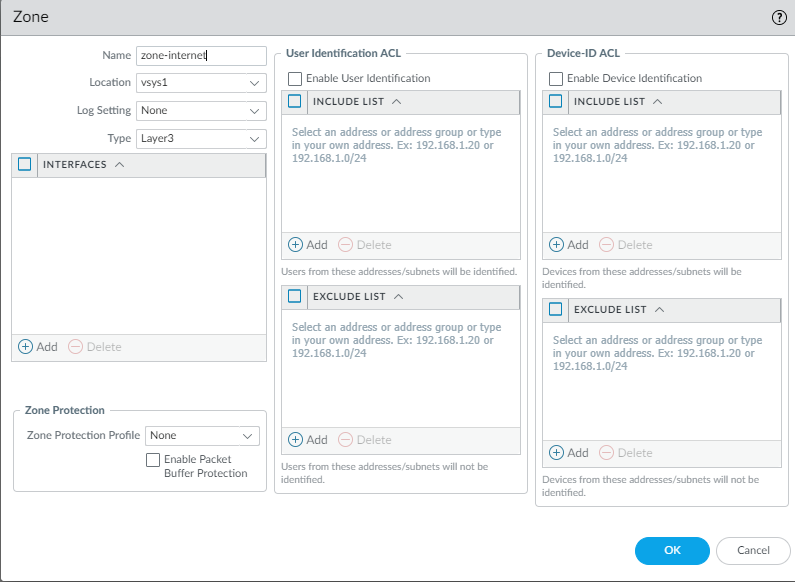Screen dimensions: 795x582
Task: Click Add under User Identification Include List
Action: 308,245
